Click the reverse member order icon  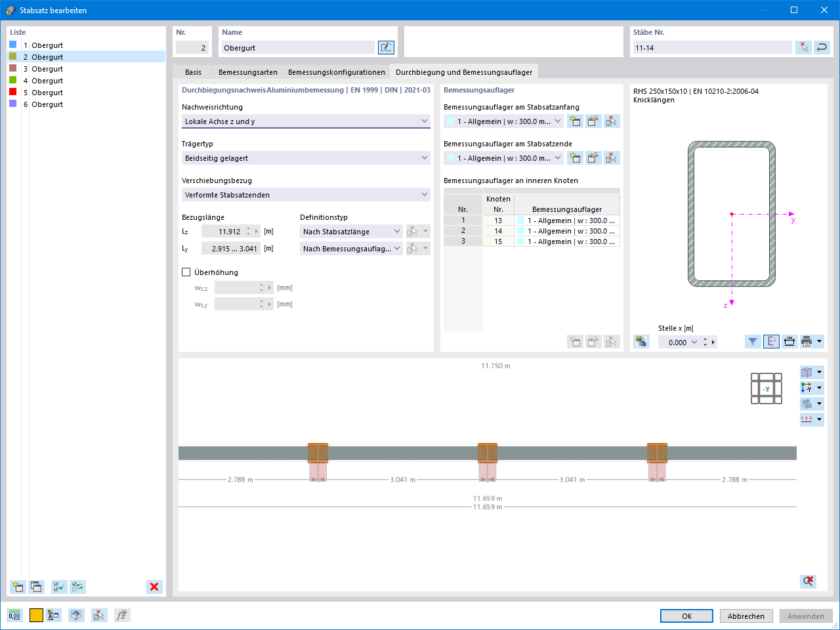pyautogui.click(x=822, y=47)
